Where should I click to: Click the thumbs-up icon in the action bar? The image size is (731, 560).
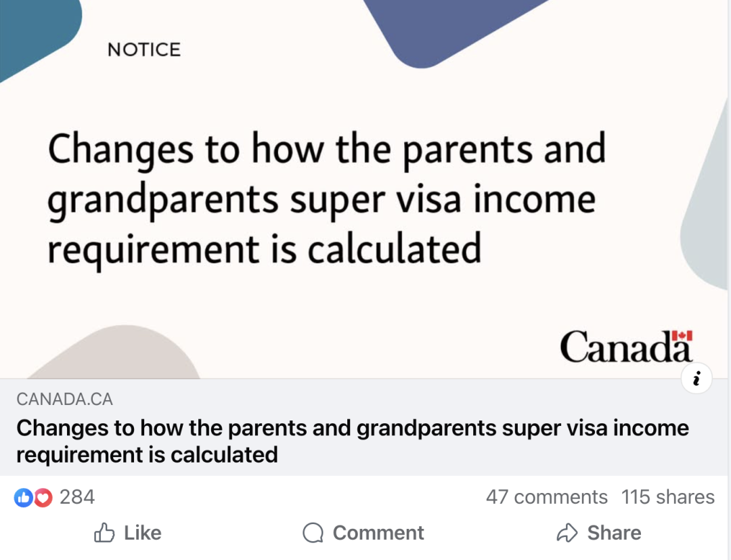[x=104, y=533]
